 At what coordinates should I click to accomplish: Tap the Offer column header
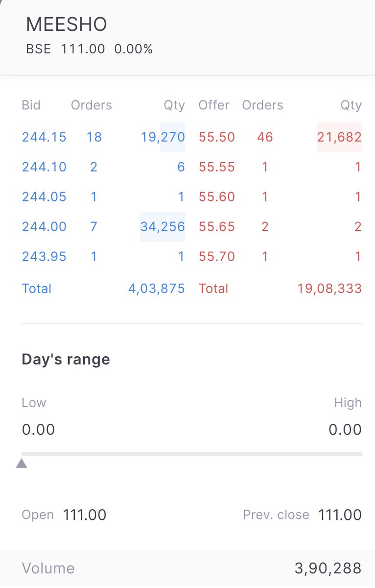[214, 105]
